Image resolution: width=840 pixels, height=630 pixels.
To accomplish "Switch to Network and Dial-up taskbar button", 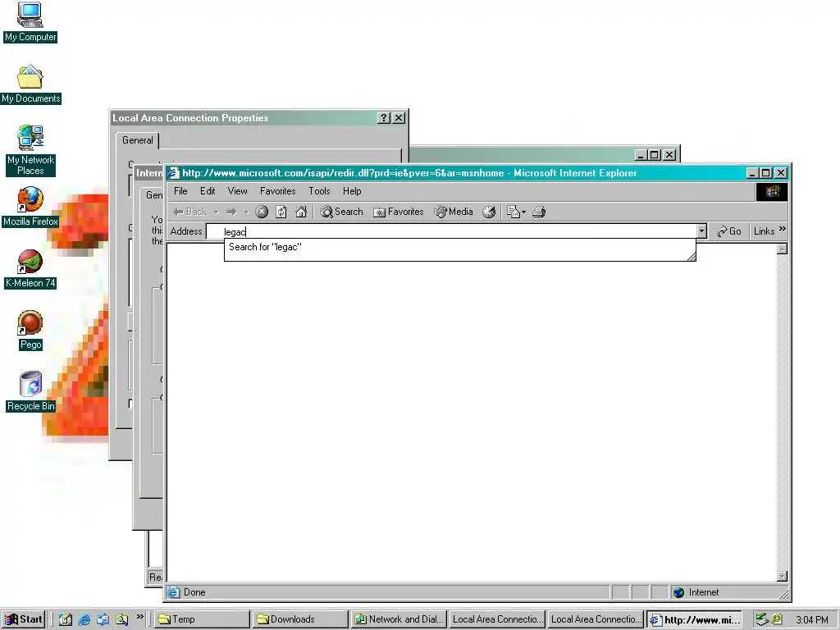I will tap(399, 619).
